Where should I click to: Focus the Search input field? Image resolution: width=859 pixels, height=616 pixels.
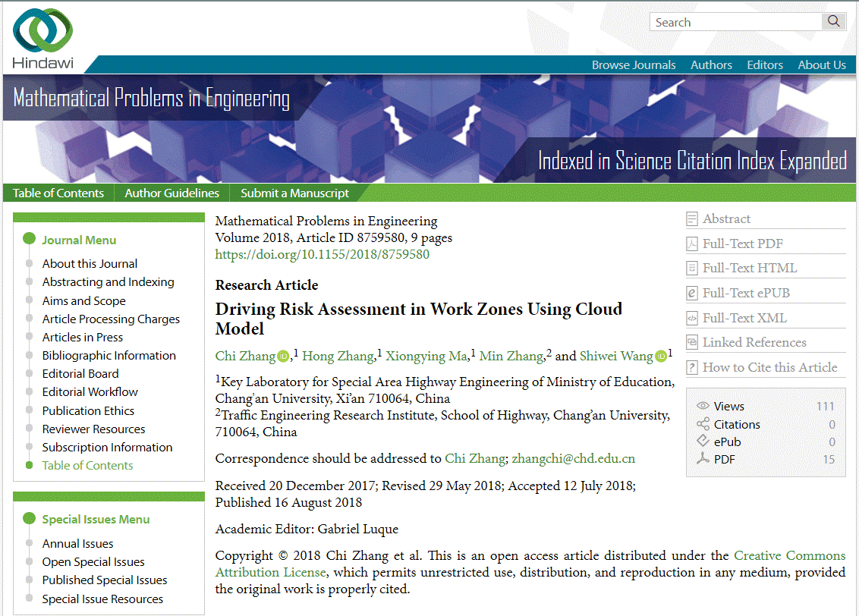click(x=736, y=22)
